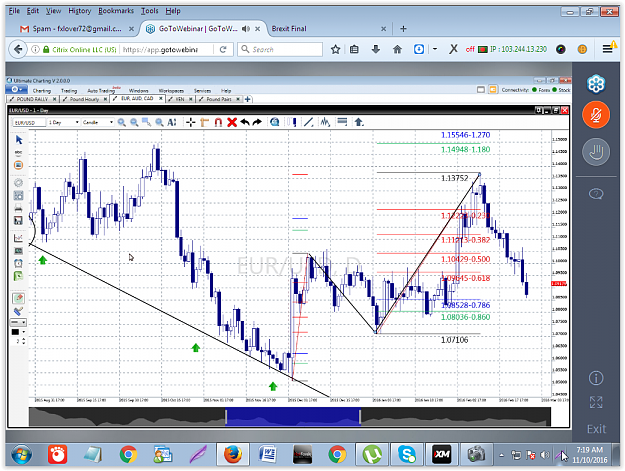Click the info icon in webinar sidebar
The image size is (625, 471).
pos(596,378)
